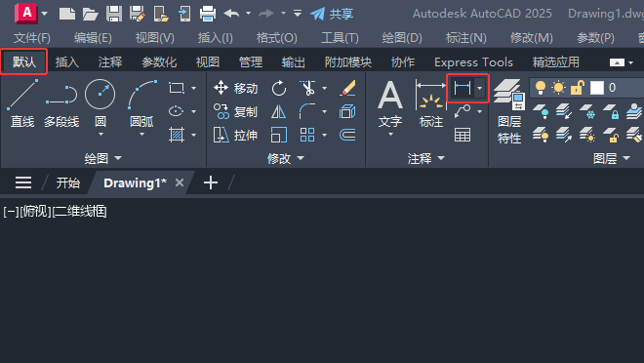The width and height of the screenshot is (644, 363).
Task: Click the 俯视 viewport view control
Action: click(x=36, y=212)
